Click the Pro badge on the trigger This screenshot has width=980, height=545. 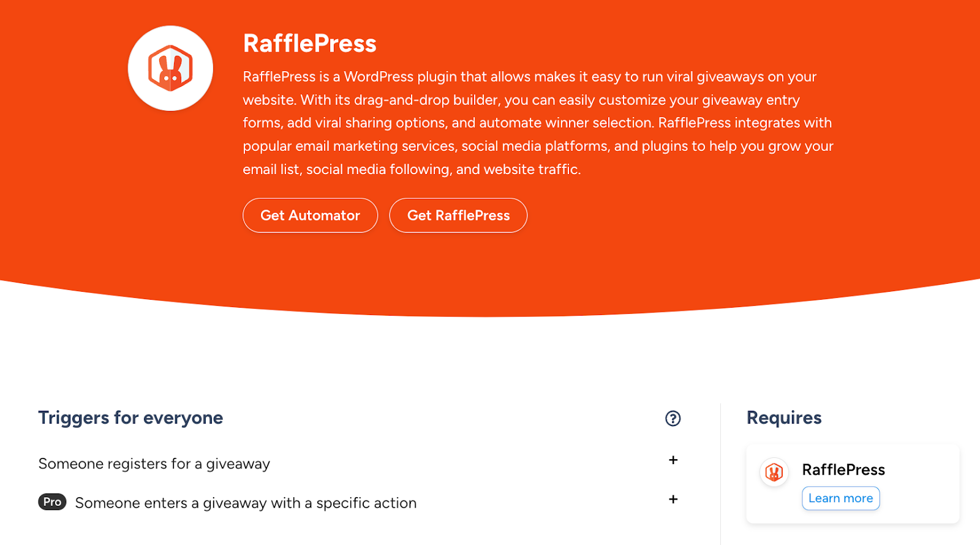tap(52, 502)
